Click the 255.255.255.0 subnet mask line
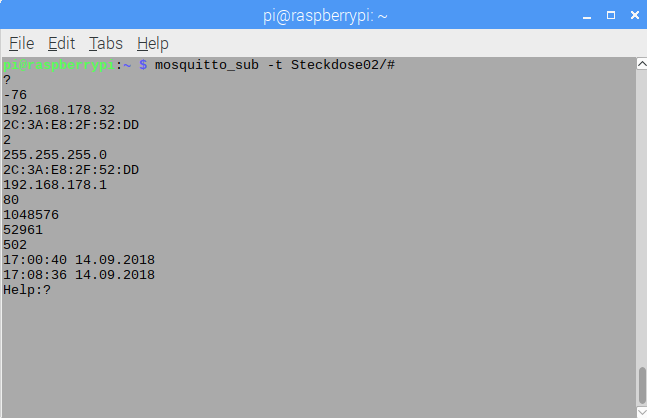 coord(55,155)
